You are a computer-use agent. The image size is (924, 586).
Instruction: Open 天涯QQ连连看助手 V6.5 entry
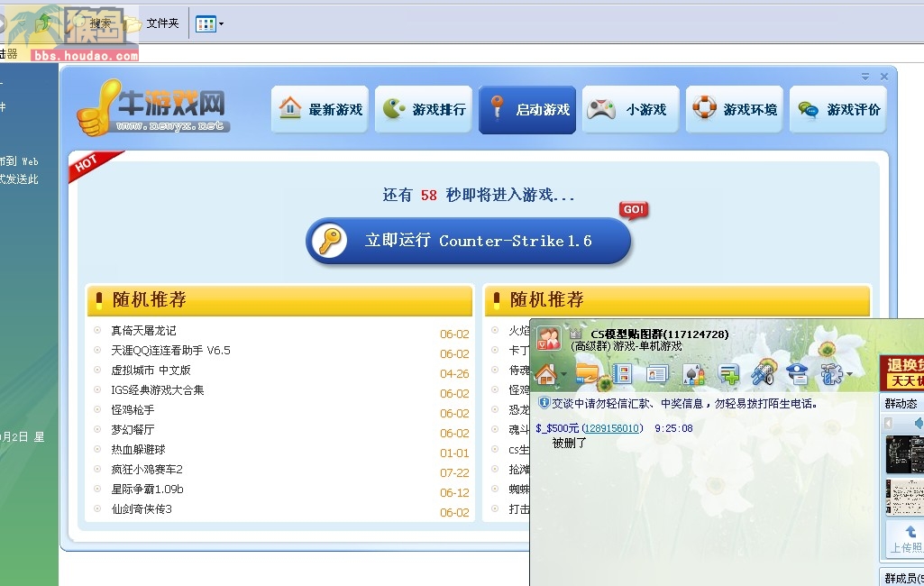click(x=171, y=350)
